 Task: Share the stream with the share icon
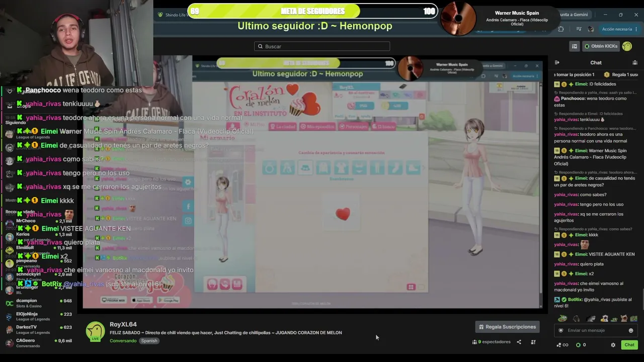coord(519,342)
